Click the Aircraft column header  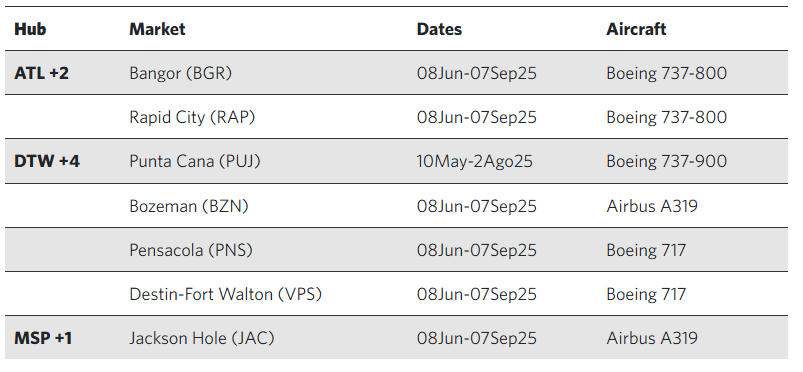636,29
